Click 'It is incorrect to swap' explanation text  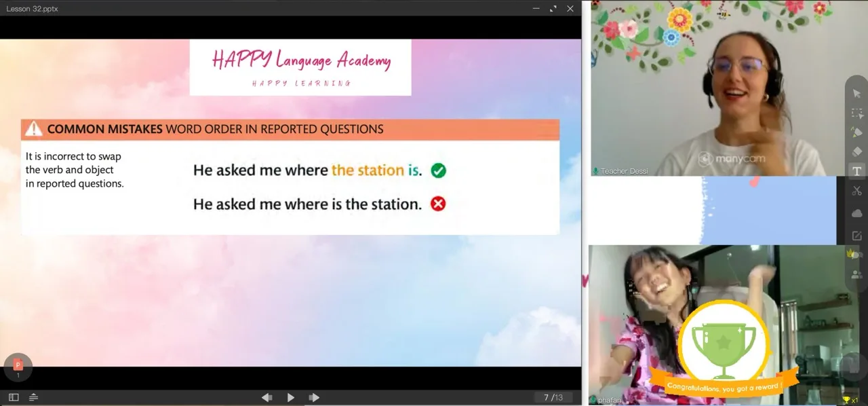[x=75, y=170]
